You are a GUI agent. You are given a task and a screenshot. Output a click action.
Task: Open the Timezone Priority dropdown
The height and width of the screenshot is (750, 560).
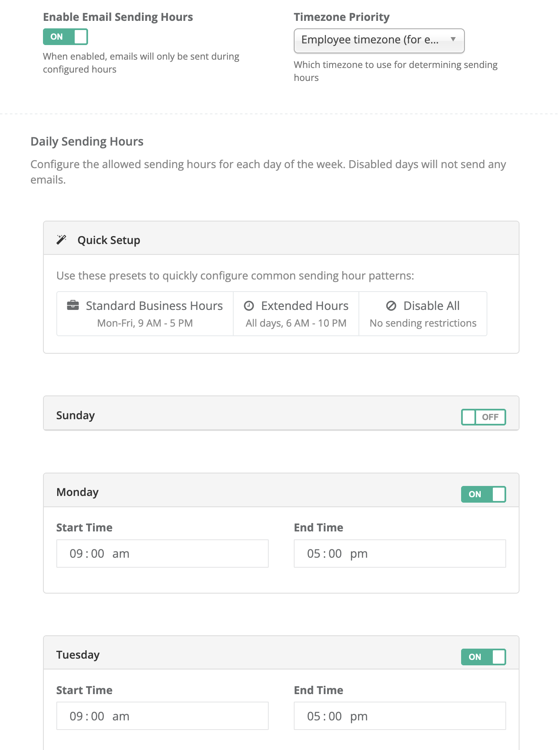pos(379,40)
